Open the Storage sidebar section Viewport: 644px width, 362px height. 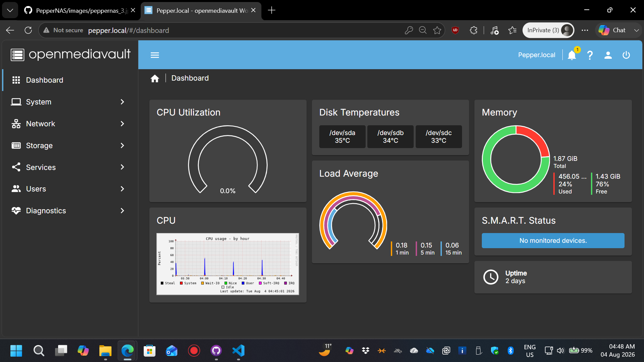(70, 145)
